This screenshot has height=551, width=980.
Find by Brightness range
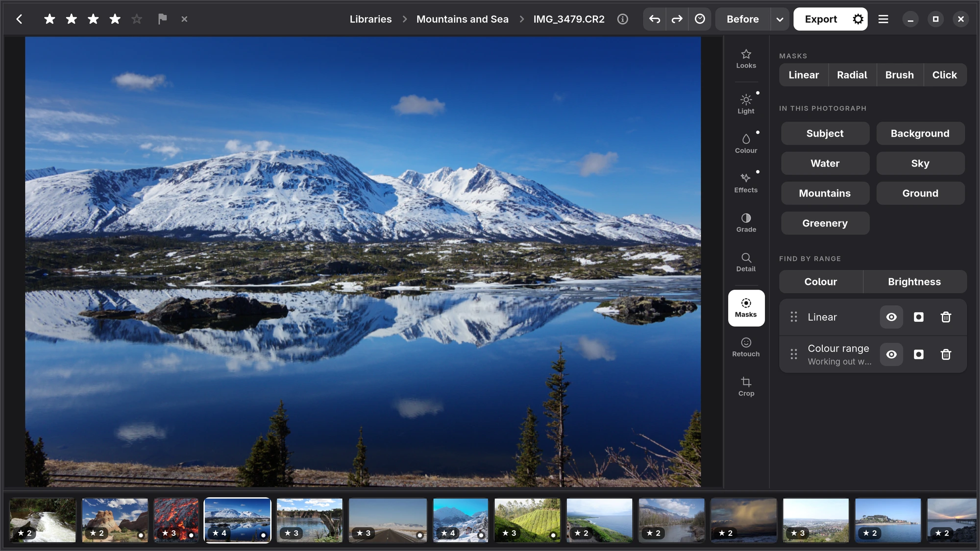914,282
